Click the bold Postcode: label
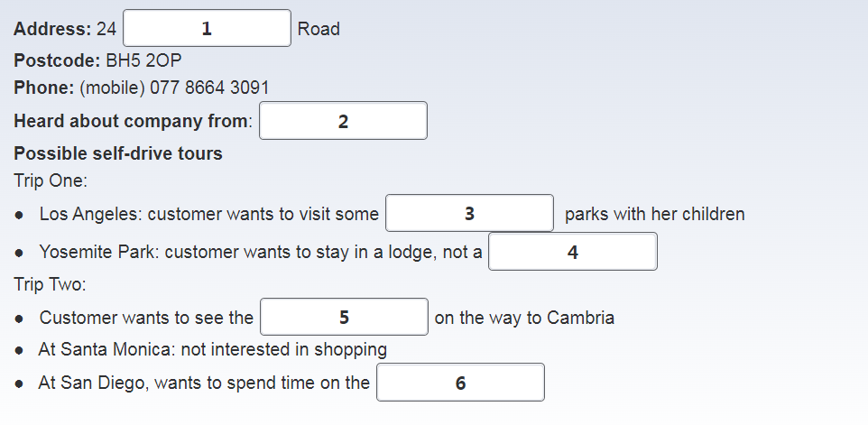Image resolution: width=868 pixels, height=425 pixels. [57, 60]
